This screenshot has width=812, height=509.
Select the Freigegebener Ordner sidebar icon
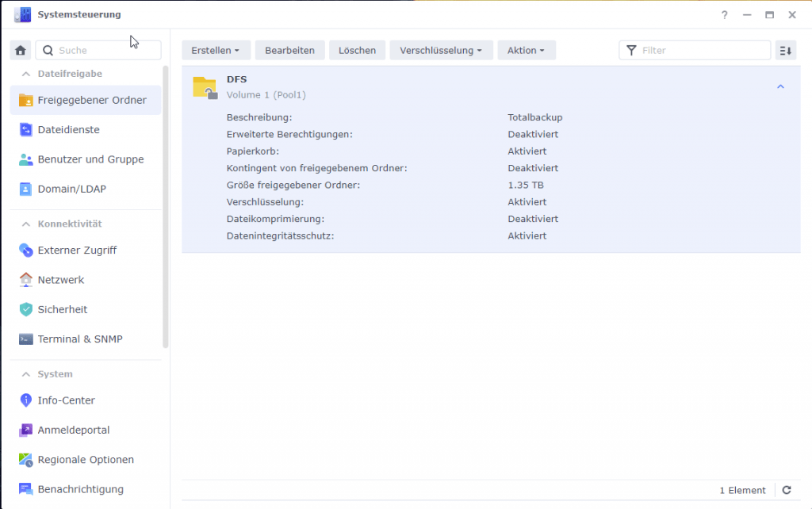(x=27, y=100)
